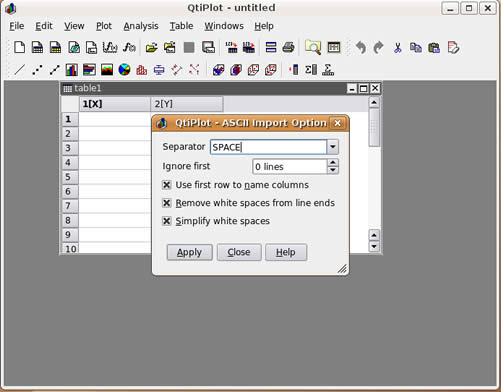Image resolution: width=501 pixels, height=392 pixels.
Task: Click the Print toolbar icon
Action: (289, 47)
